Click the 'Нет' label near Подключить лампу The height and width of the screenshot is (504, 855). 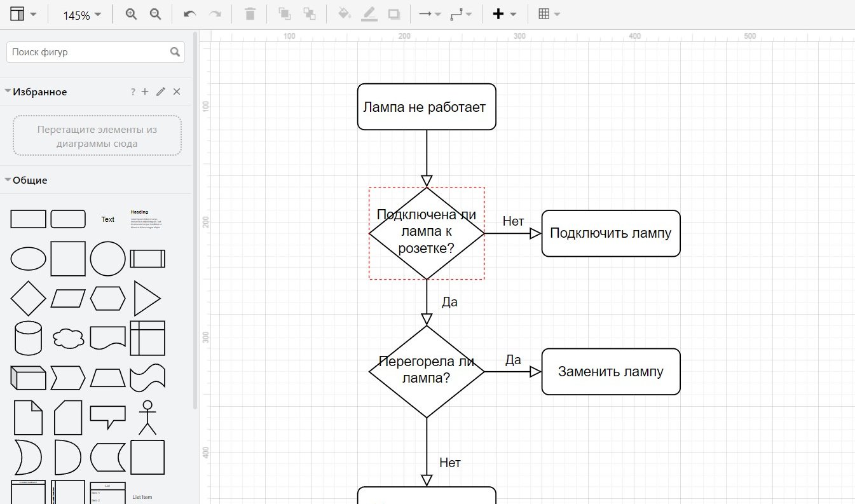513,221
